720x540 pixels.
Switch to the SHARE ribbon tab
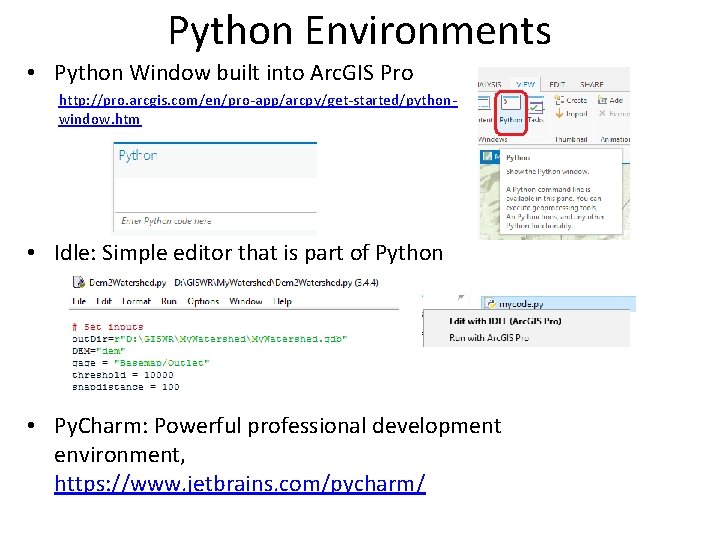pyautogui.click(x=591, y=84)
